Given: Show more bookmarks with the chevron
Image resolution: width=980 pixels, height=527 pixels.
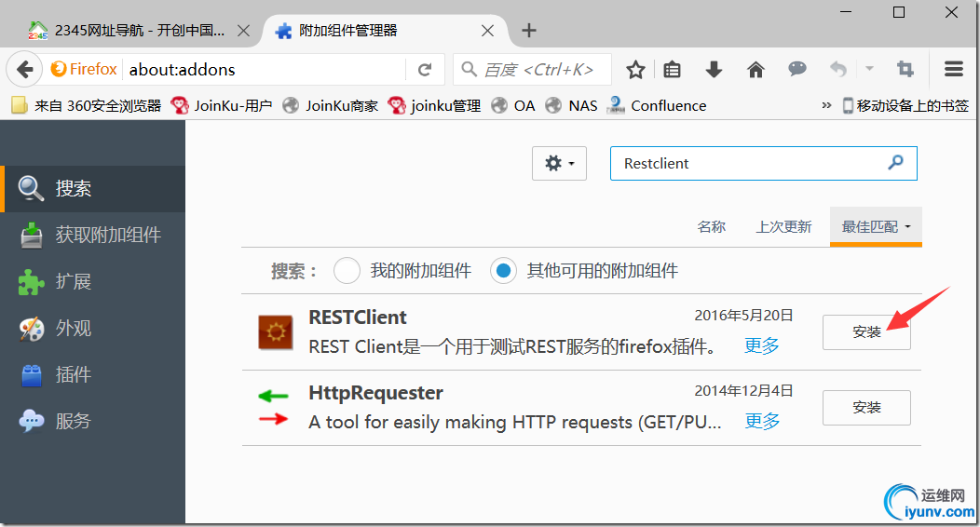Looking at the screenshot, I should pyautogui.click(x=826, y=105).
